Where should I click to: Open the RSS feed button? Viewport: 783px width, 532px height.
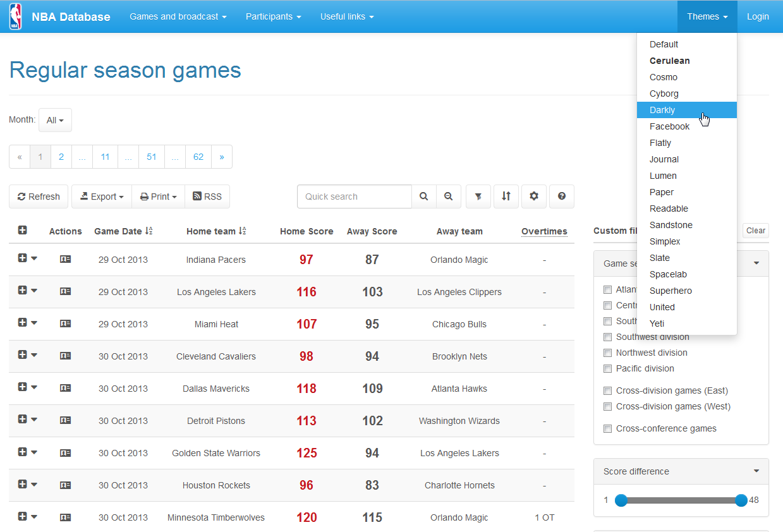(x=207, y=196)
